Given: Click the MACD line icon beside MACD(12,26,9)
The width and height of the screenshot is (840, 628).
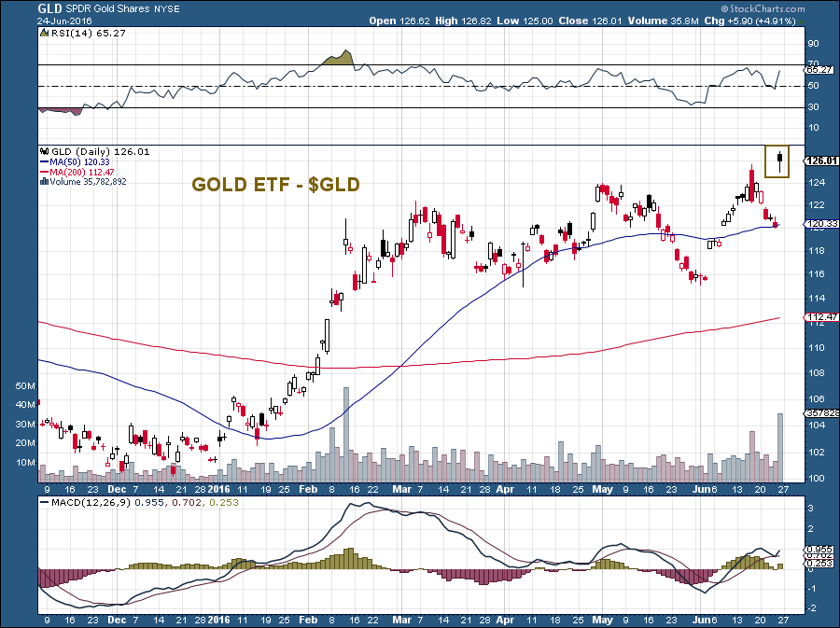Looking at the screenshot, I should pyautogui.click(x=45, y=503).
